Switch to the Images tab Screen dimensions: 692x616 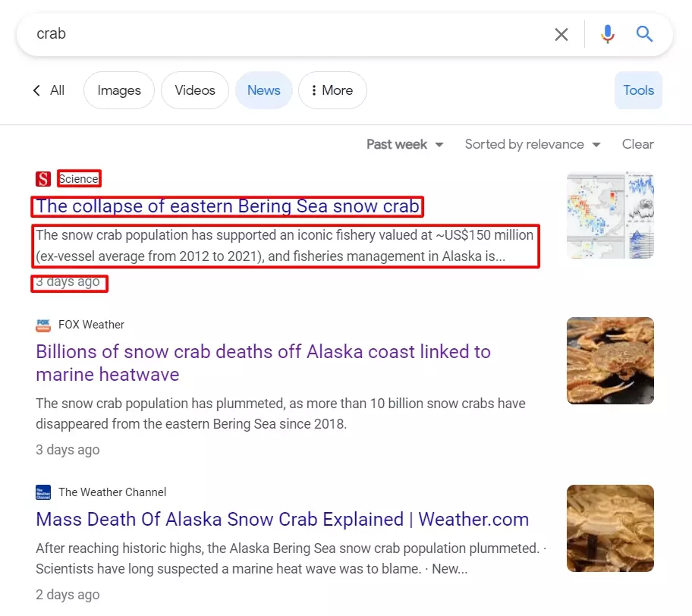[x=118, y=90]
